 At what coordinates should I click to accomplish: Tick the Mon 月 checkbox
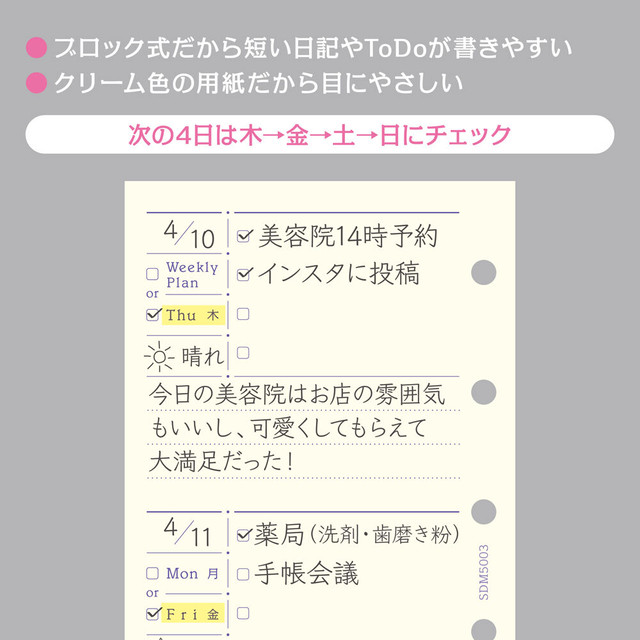152,573
